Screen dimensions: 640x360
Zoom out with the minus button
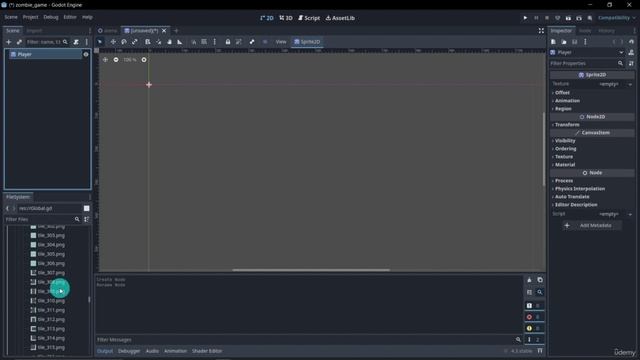pos(116,60)
